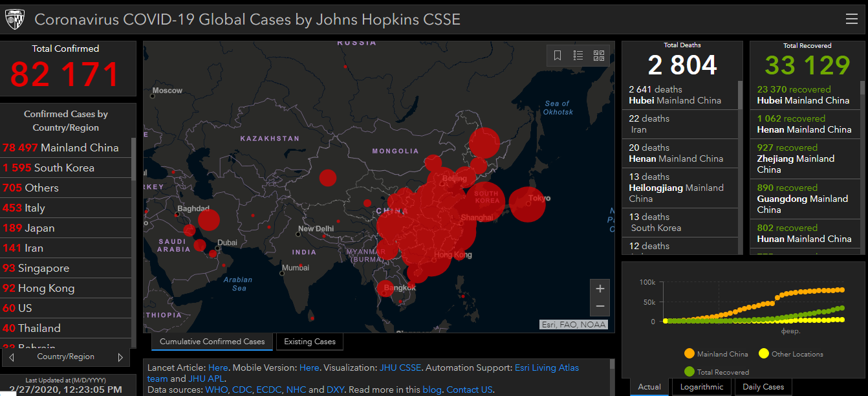Open the JHU CSSE link
The image size is (868, 396).
(x=400, y=368)
